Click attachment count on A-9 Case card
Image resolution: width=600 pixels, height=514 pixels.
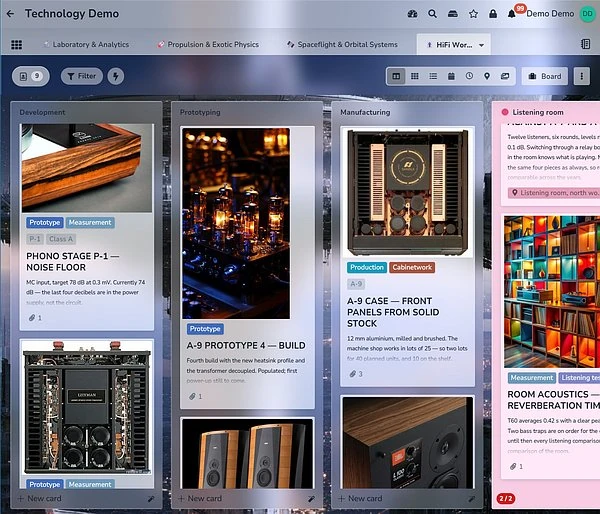[356, 374]
